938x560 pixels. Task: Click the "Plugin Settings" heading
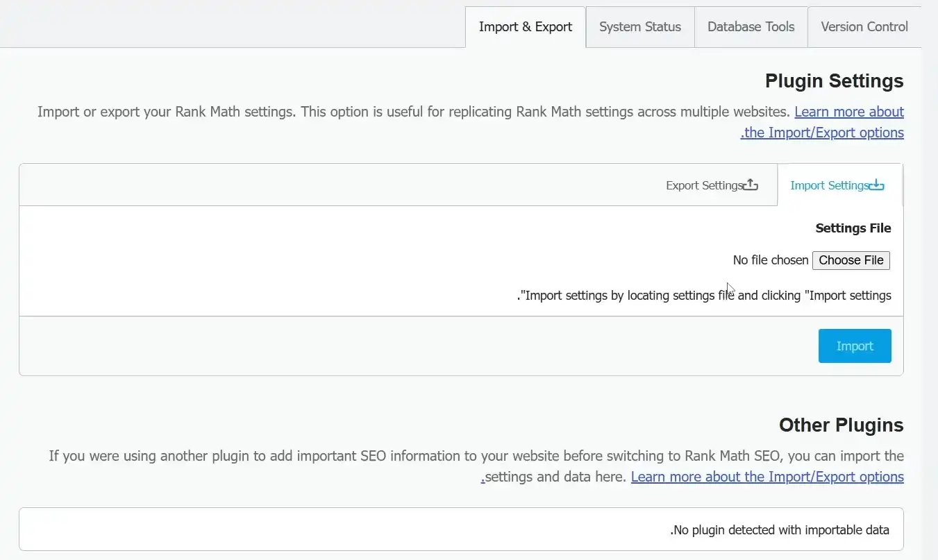[835, 81]
